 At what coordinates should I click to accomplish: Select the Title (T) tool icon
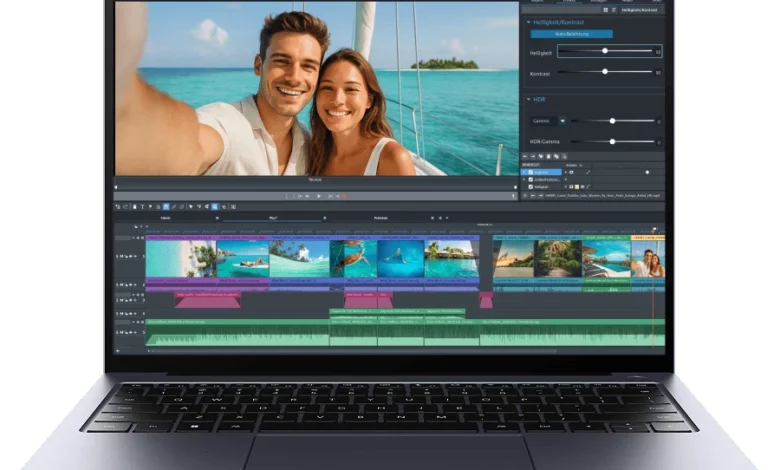pos(142,206)
